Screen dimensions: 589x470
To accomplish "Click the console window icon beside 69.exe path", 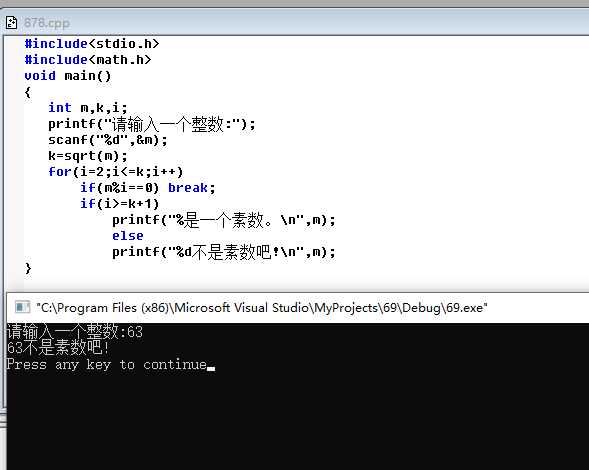I will pos(22,307).
